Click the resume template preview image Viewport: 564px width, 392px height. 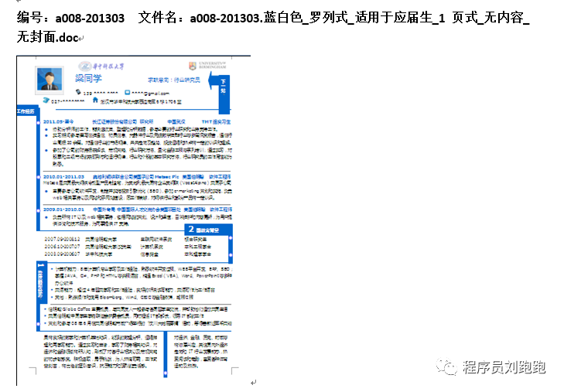pyautogui.click(x=134, y=220)
